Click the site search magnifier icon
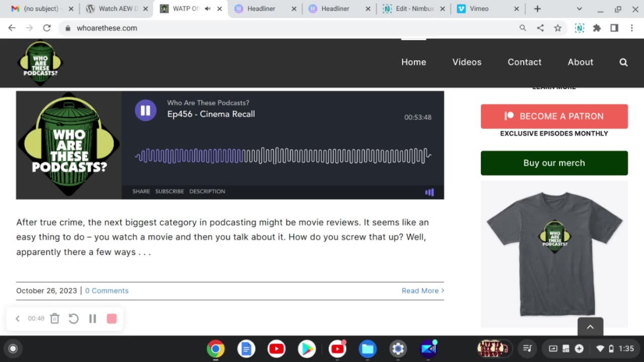This screenshot has width=644, height=362. pyautogui.click(x=623, y=62)
